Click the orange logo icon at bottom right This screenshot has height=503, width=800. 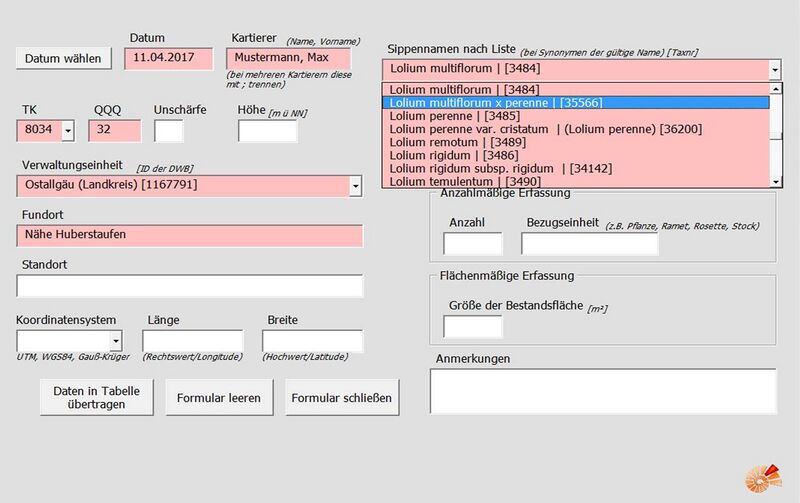click(x=763, y=479)
